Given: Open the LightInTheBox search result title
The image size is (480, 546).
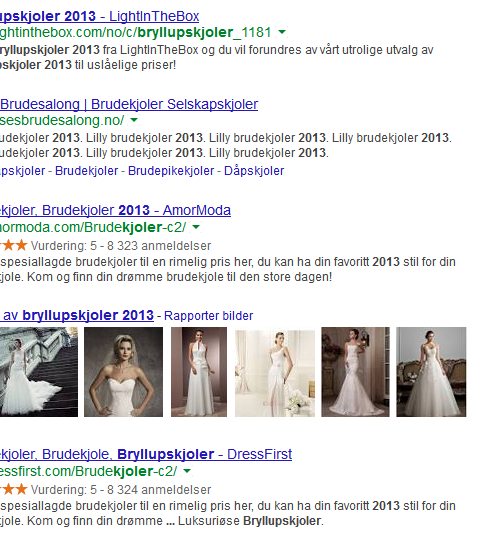Looking at the screenshot, I should pyautogui.click(x=100, y=16).
